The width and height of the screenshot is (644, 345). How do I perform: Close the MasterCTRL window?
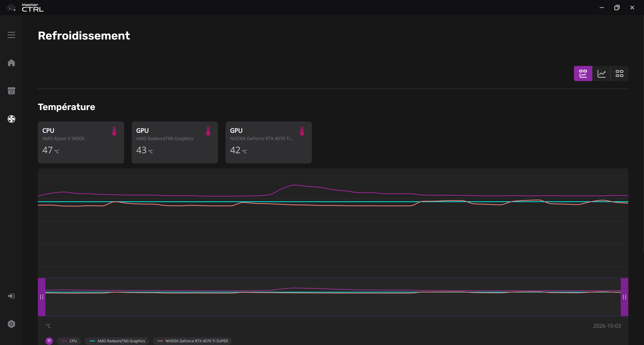click(x=632, y=8)
